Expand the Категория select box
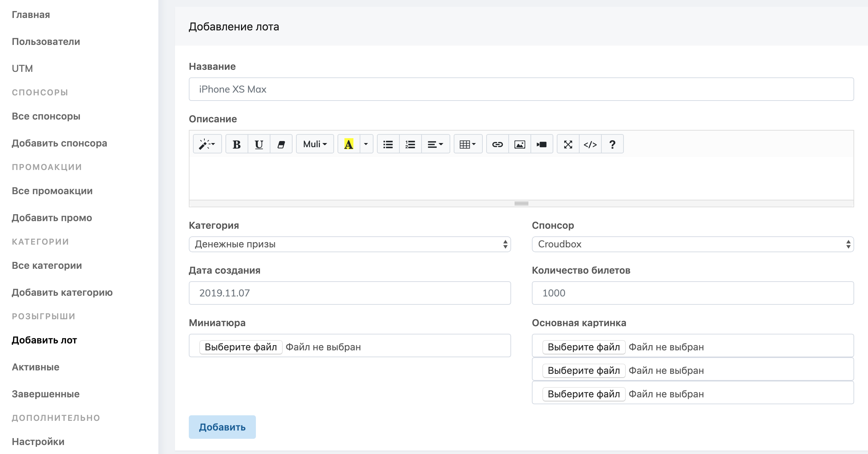Screen dimensions: 868x454 tap(350, 244)
